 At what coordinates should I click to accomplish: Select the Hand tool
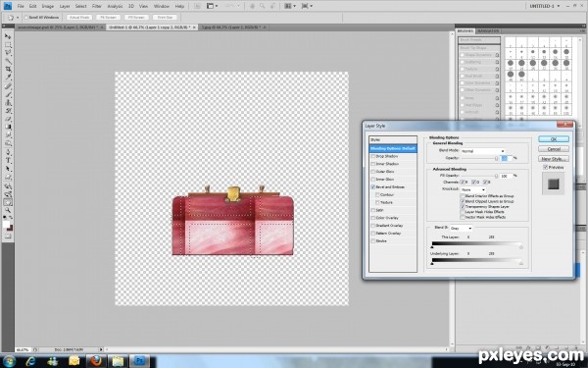pos(8,202)
